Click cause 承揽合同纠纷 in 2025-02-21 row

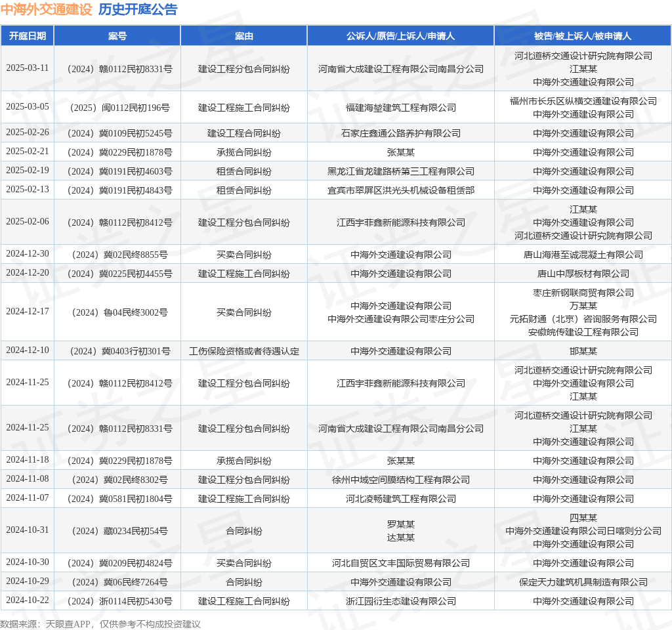(x=244, y=152)
